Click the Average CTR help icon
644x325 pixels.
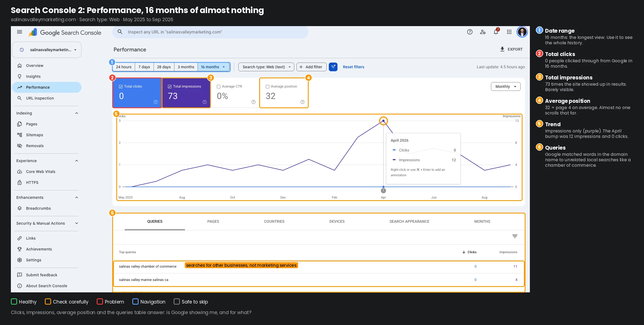(x=254, y=102)
